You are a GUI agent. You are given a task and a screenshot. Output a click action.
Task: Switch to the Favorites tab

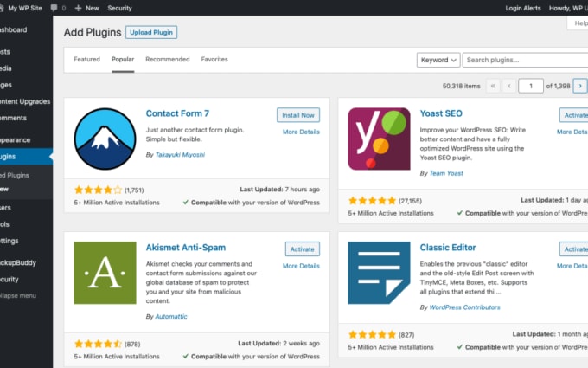[x=214, y=60]
